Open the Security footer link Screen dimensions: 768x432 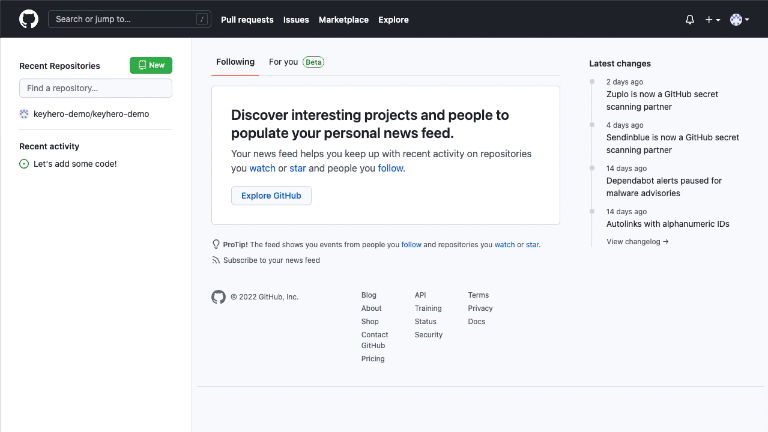[429, 335]
